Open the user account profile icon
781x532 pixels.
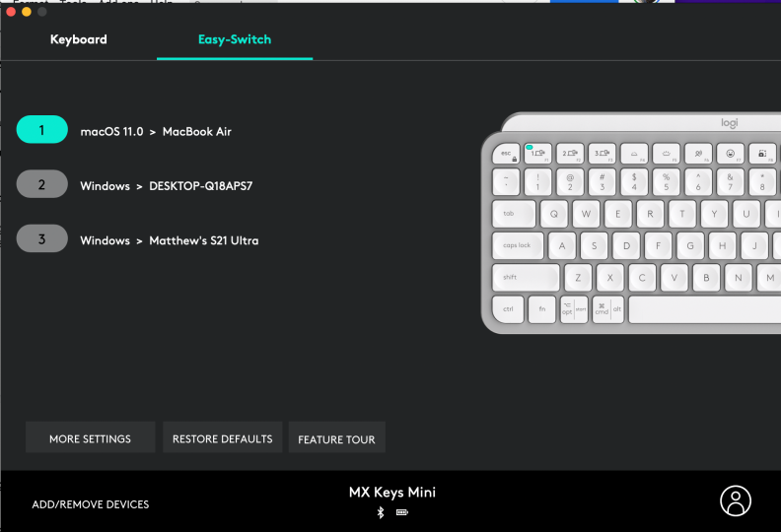(736, 500)
